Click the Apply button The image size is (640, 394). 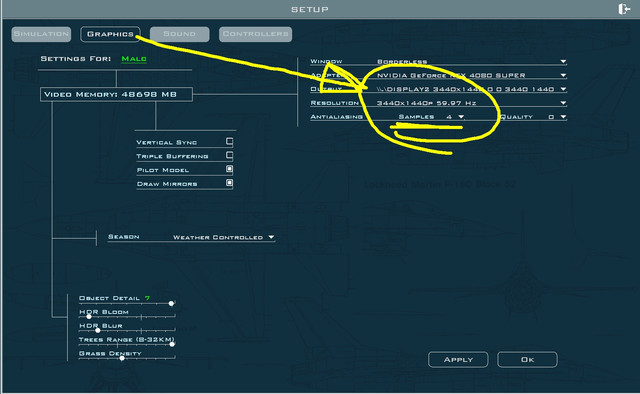[458, 360]
